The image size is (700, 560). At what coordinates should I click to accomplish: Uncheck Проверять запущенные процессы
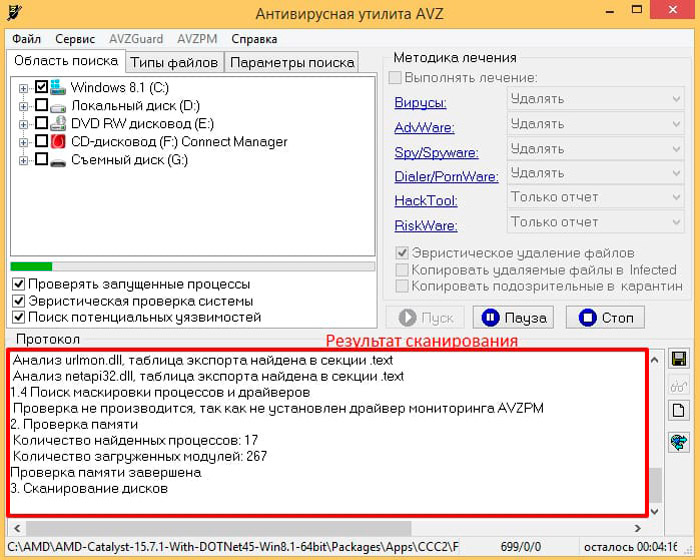coord(18,284)
